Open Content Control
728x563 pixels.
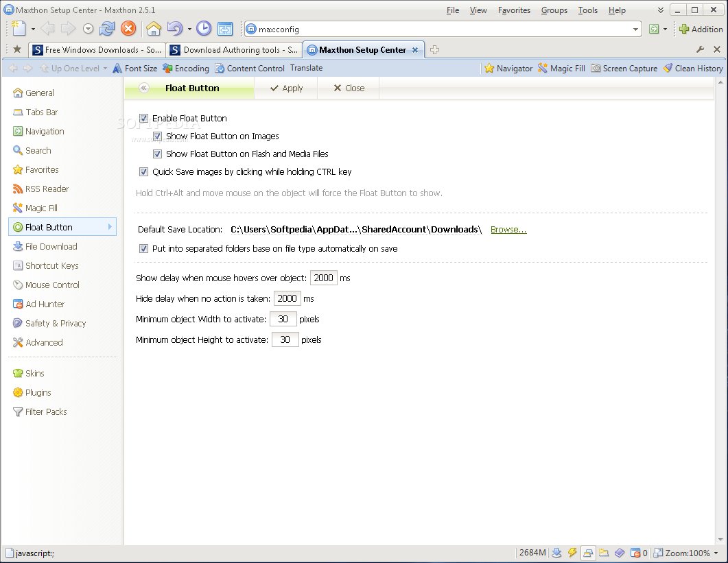point(250,68)
